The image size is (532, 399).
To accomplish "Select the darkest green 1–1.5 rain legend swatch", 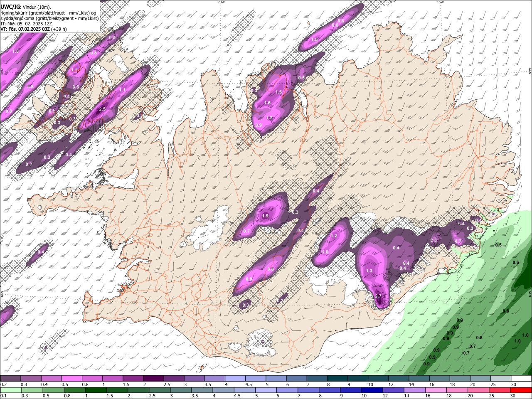I will click(x=96, y=390).
